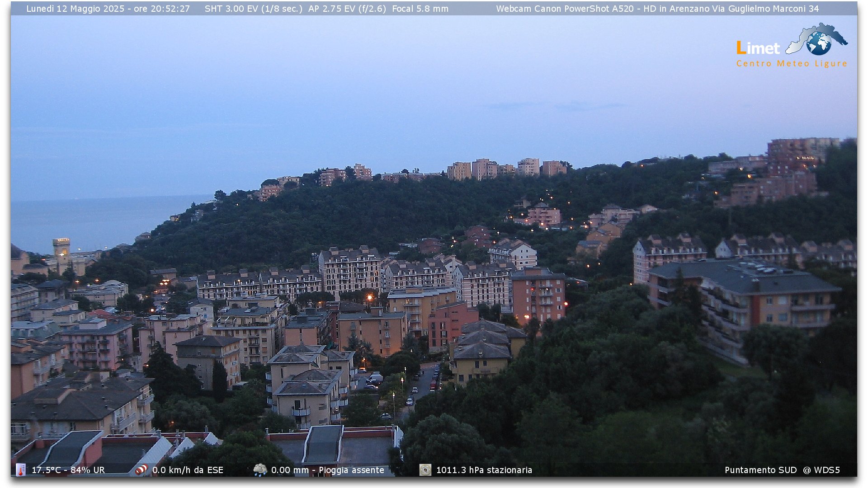This screenshot has width=868, height=488.
Task: Click the 'Webcam Canon PowerShot A520' title text
Action: [565, 9]
